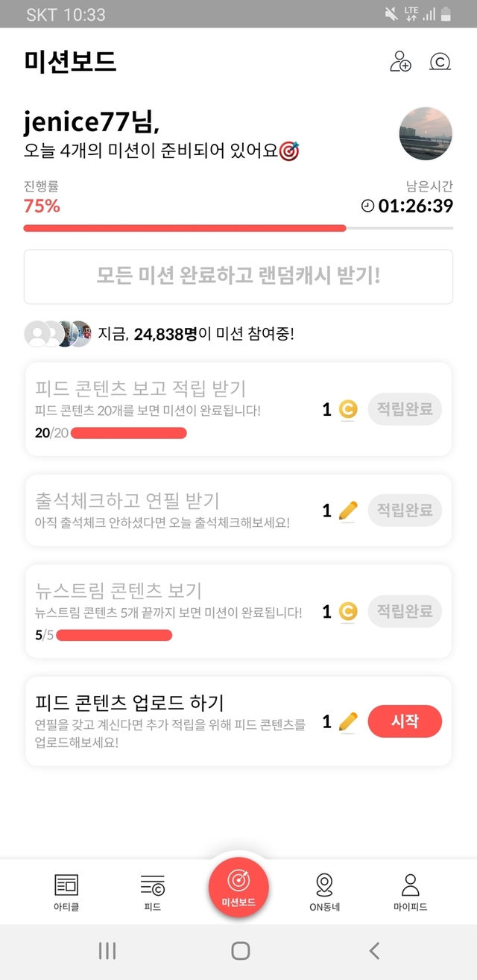The height and width of the screenshot is (980, 477).
Task: Click the red mission progress bar
Action: tap(185, 228)
